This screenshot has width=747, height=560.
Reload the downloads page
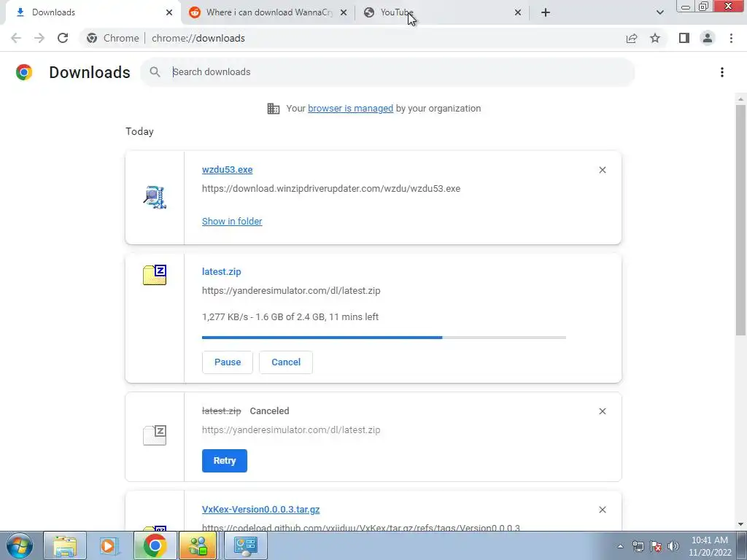(x=63, y=38)
